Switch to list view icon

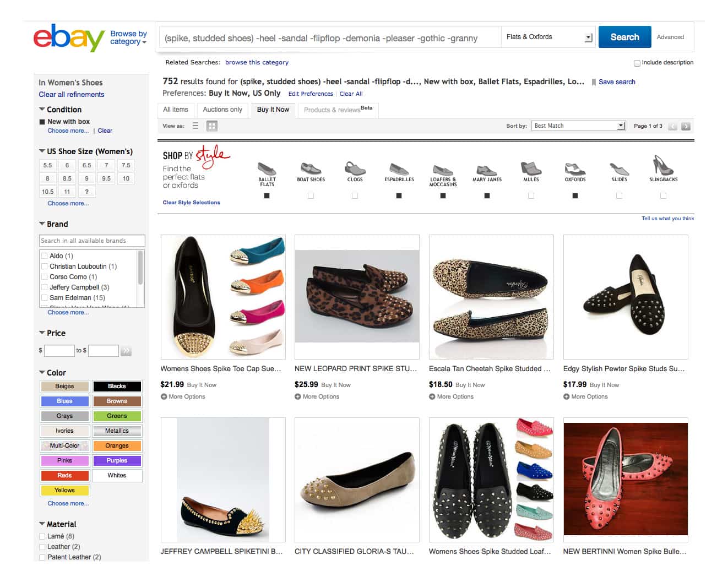pyautogui.click(x=195, y=126)
